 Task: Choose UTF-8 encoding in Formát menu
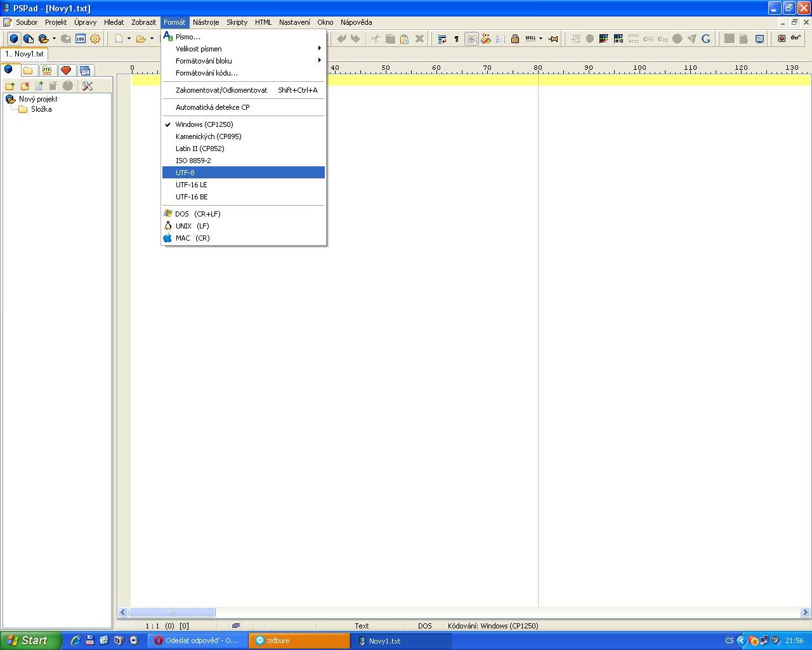185,173
